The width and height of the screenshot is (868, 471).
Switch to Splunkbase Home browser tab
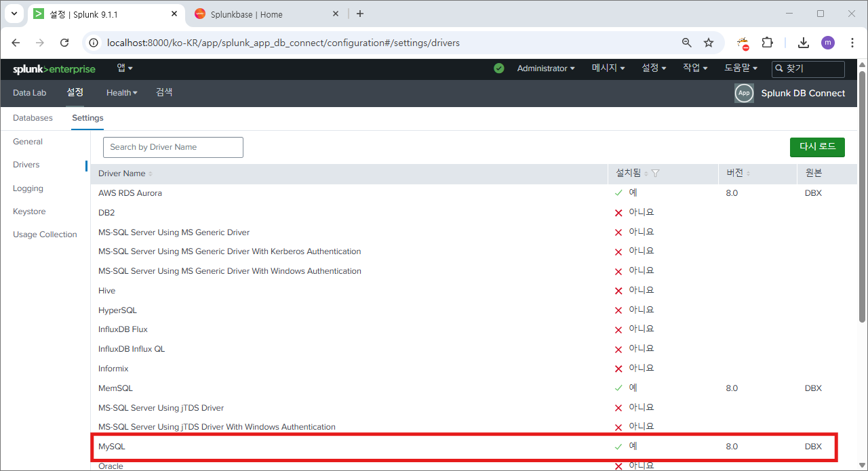(268, 14)
